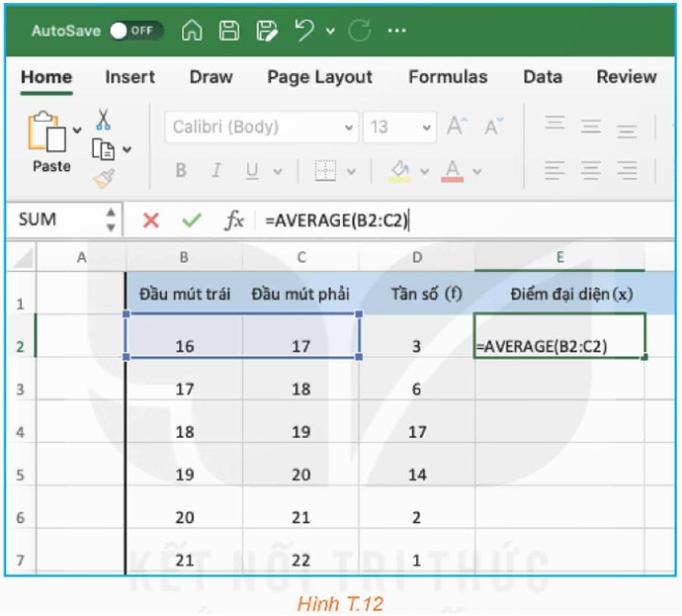This screenshot has height=616, width=682.
Task: Open the Review ribbon tab
Action: pyautogui.click(x=627, y=77)
